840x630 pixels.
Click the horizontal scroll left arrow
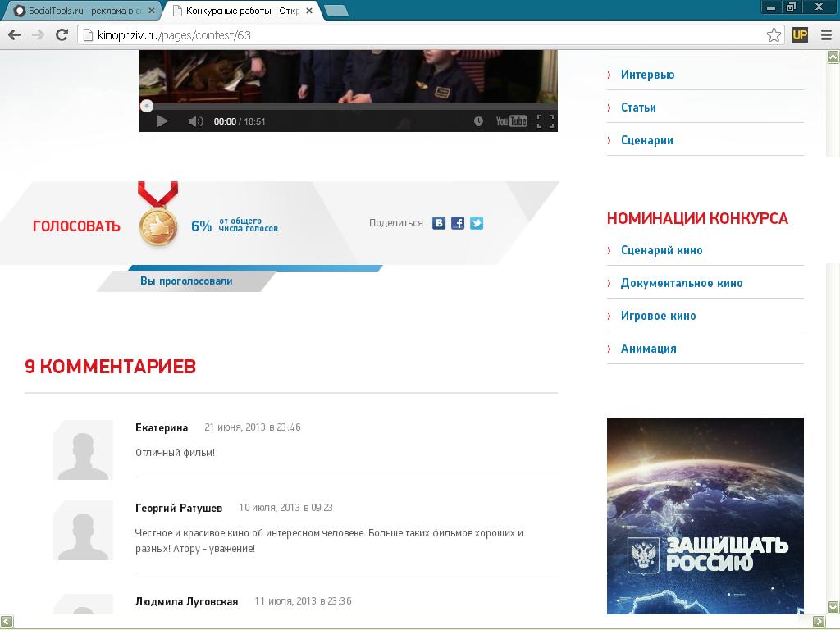[x=7, y=622]
